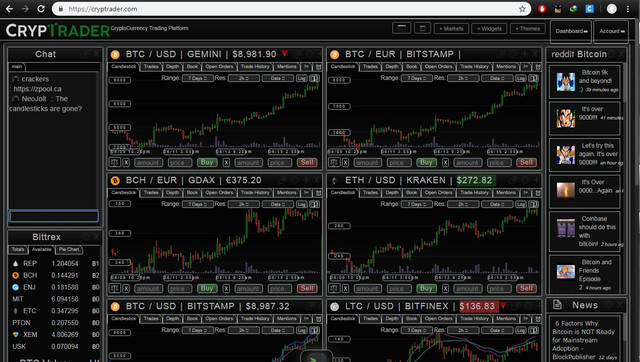This screenshot has height=362, width=640.
Task: Click the green Buy button in ETH/USD Kraken
Action: [426, 289]
